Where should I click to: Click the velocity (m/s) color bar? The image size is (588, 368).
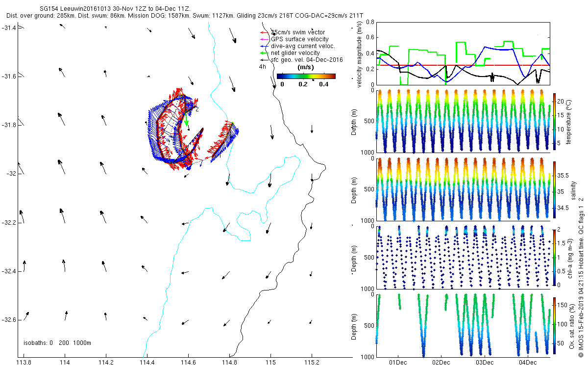[306, 76]
